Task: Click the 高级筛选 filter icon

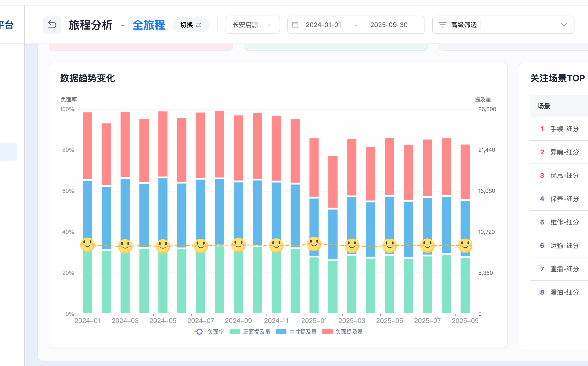Action: tap(443, 25)
